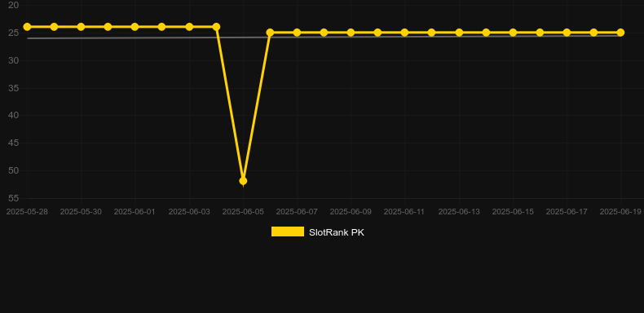Image resolution: width=644 pixels, height=313 pixels.
Task: Click the data point for 2025-06-07
Action: click(x=297, y=33)
